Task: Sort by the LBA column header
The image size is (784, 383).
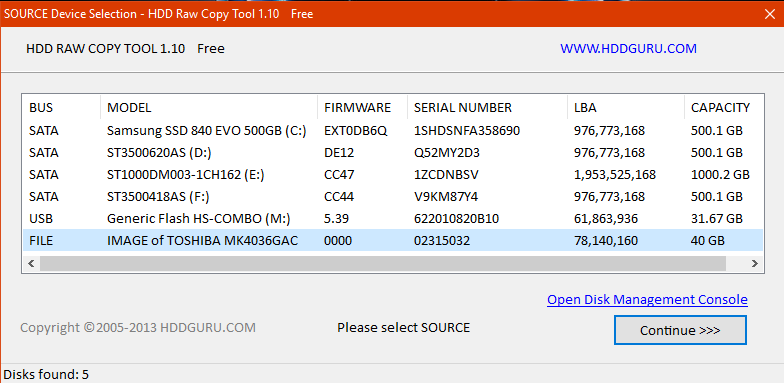Action: click(626, 108)
